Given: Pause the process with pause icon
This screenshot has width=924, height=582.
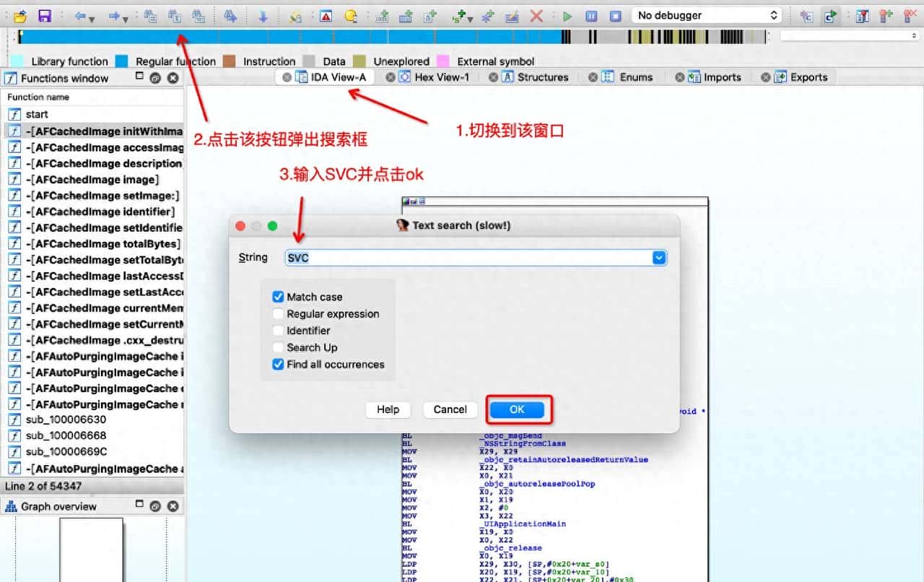Looking at the screenshot, I should [x=591, y=15].
